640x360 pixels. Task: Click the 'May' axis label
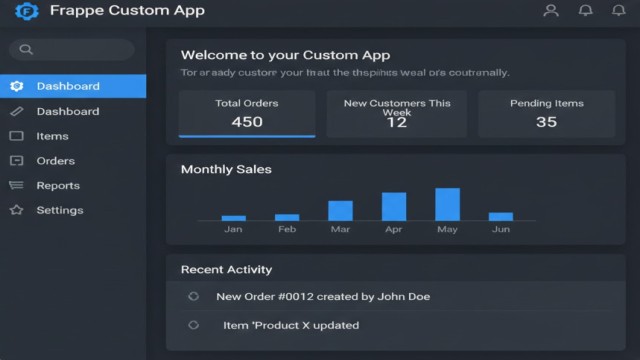pos(447,229)
